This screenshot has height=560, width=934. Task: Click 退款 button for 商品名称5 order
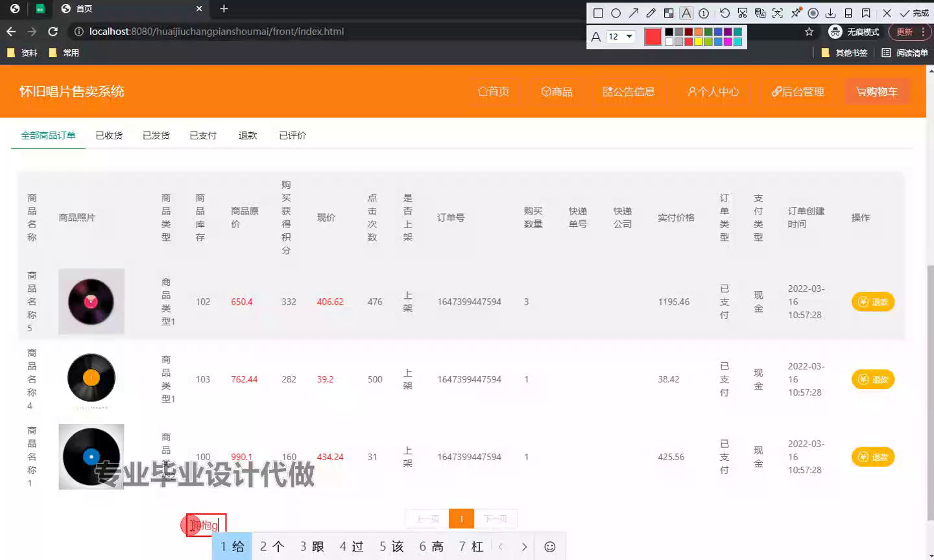873,302
